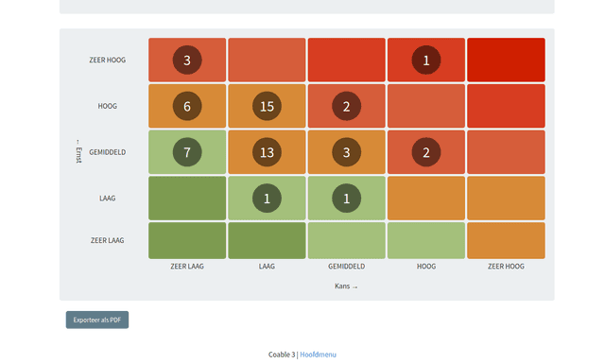Viewport: 605px width, 364px height.
Task: Open the bubble showing 6
Action: pyautogui.click(x=187, y=106)
